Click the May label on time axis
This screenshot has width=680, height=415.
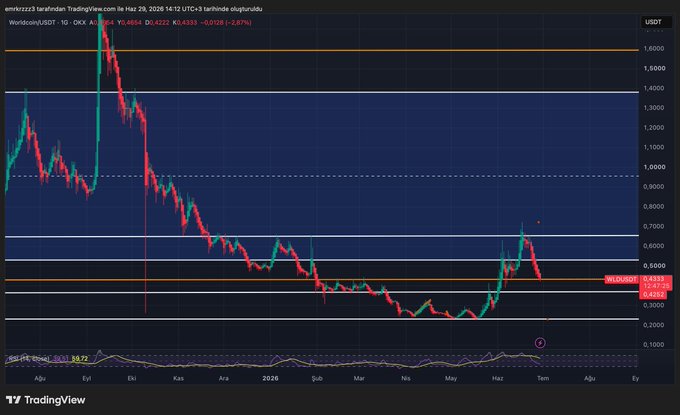451,378
